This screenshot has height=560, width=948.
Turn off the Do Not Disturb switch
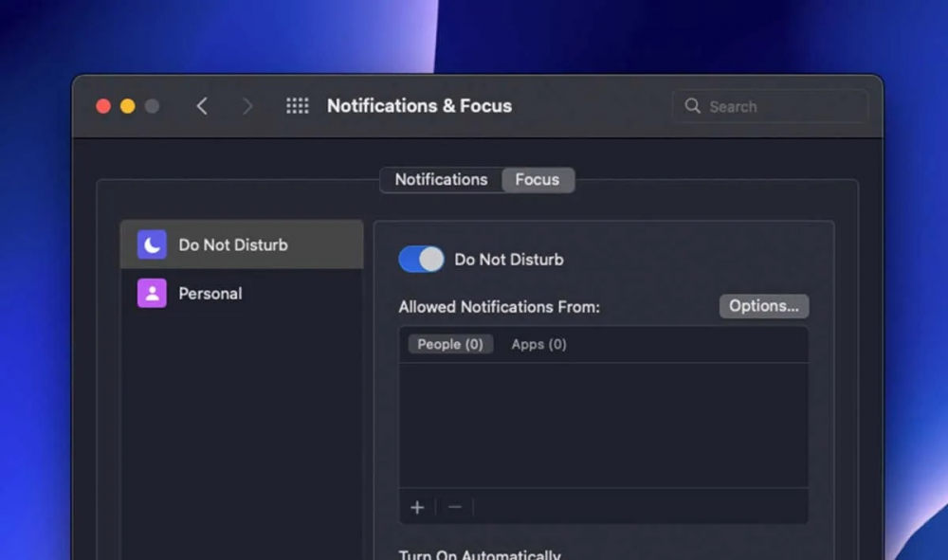pyautogui.click(x=421, y=260)
